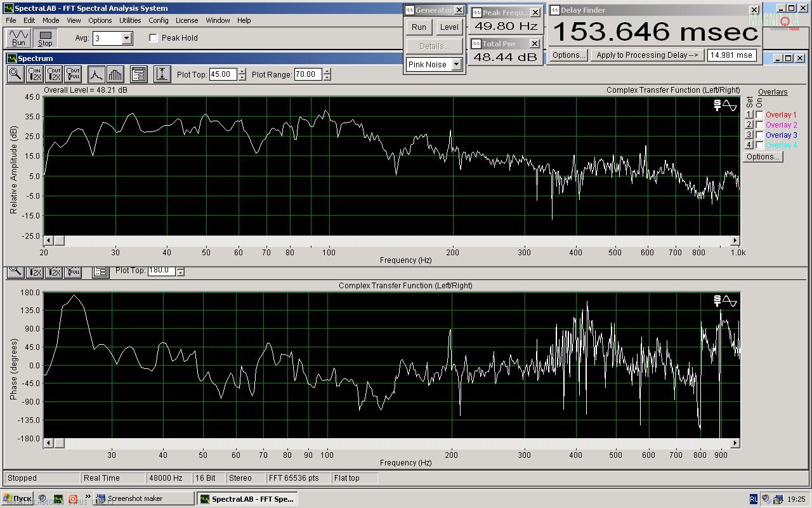
Task: Switch spectrum to bar graph display
Action: [x=115, y=74]
